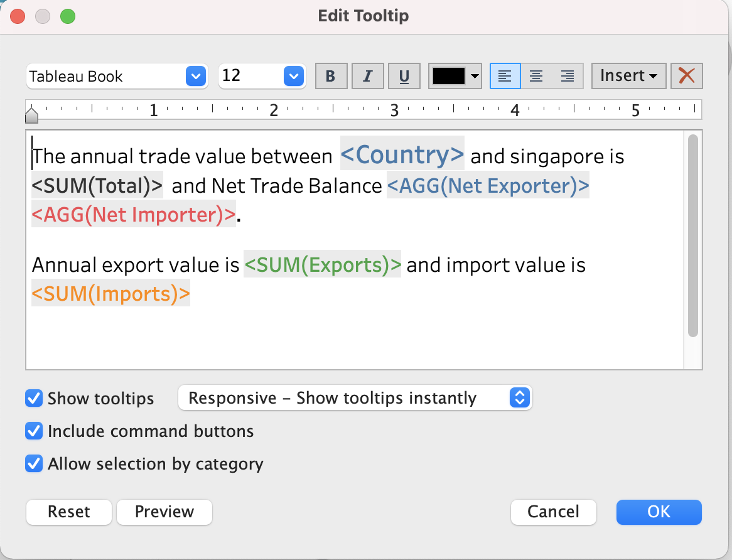
Task: Confirm changes with the OK button
Action: point(659,512)
